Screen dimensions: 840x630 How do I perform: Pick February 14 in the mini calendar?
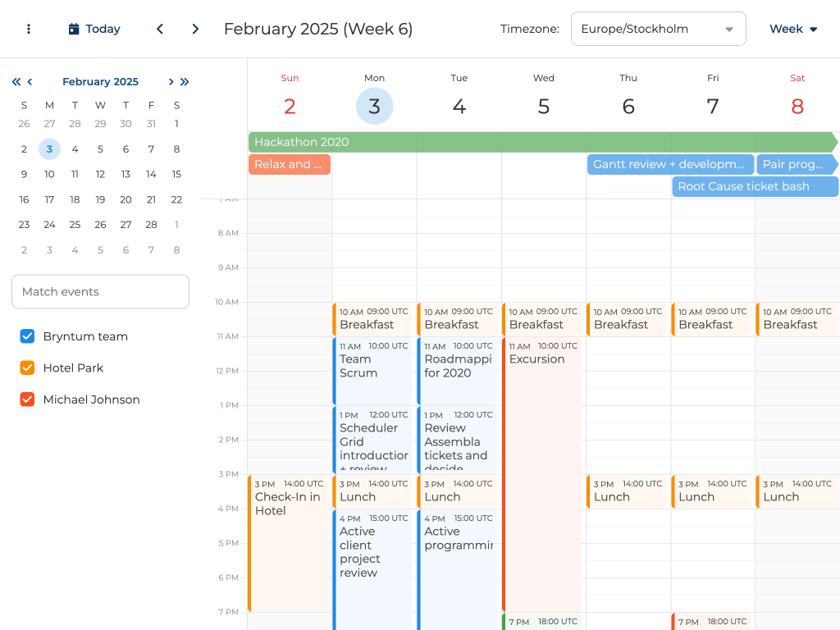(151, 174)
